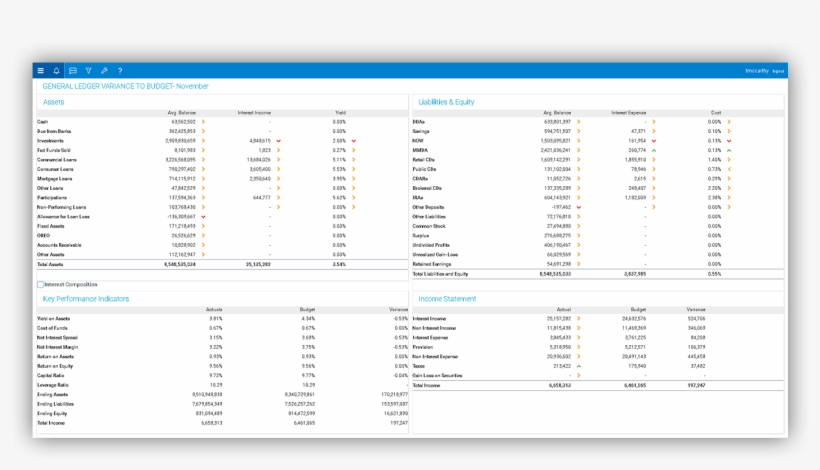Enable the Interest Composition checkbox
The width and height of the screenshot is (820, 470).
click(x=40, y=284)
